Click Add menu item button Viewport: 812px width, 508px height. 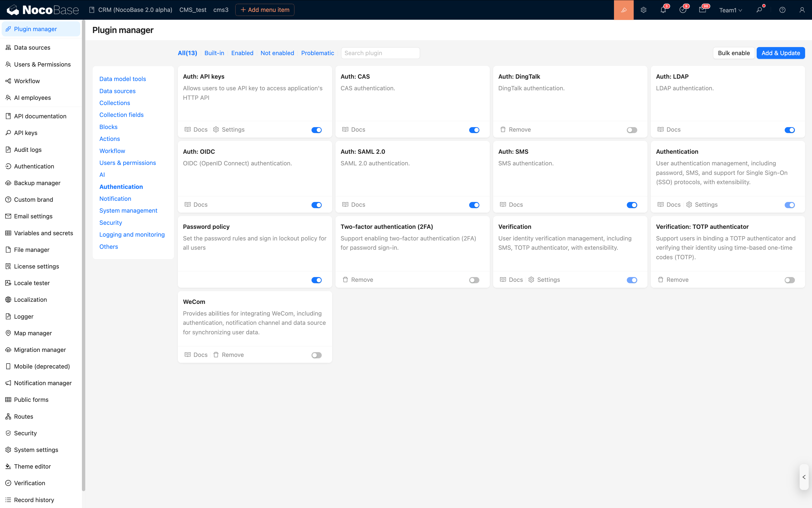click(265, 10)
